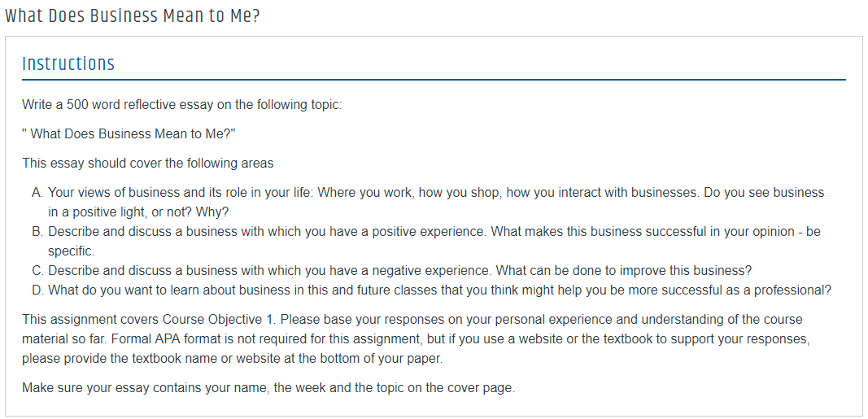This screenshot has height=419, width=868.
Task: Click the letter marker 'A.' of the list
Action: point(37,193)
